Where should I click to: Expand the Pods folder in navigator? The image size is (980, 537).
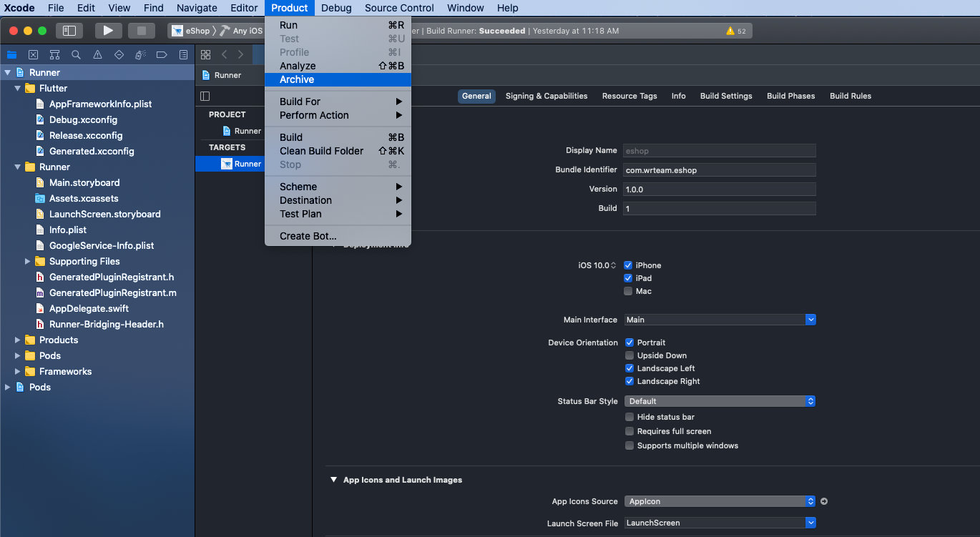tap(18, 355)
